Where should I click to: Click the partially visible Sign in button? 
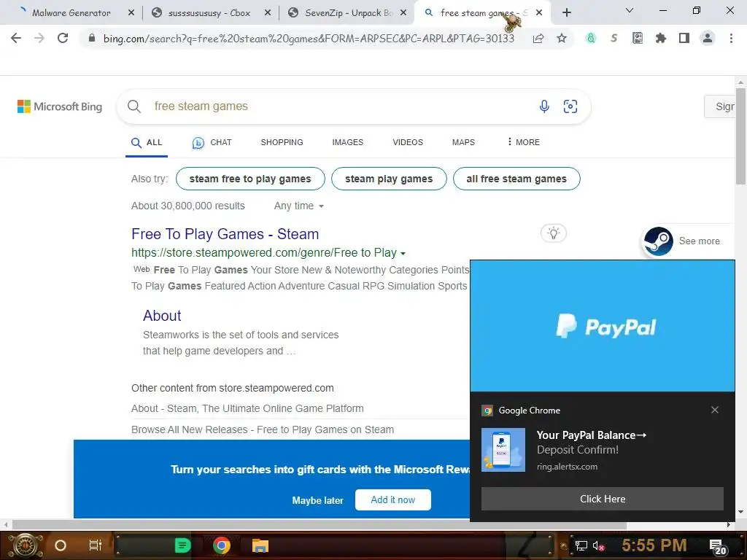click(721, 106)
